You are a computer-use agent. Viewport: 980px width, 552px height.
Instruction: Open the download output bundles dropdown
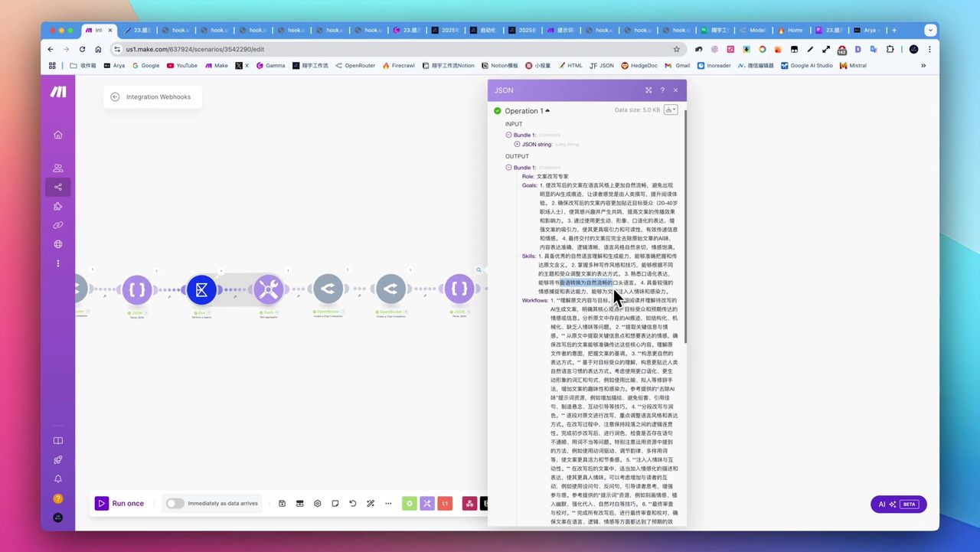click(670, 110)
